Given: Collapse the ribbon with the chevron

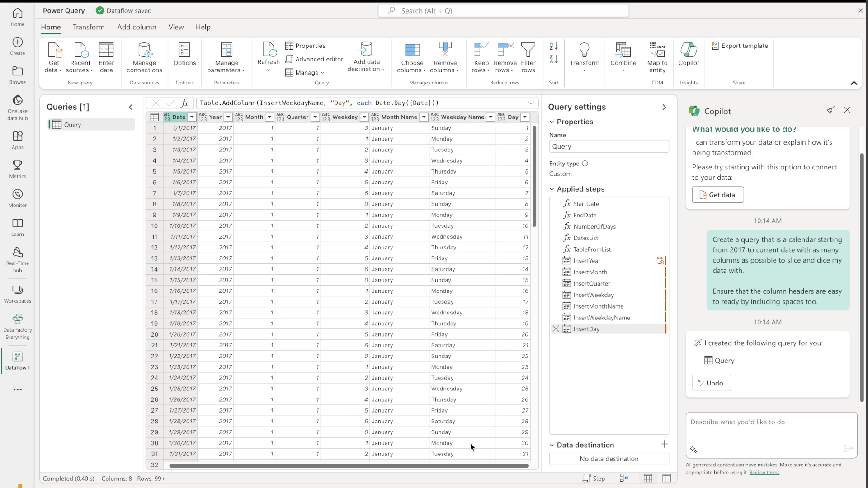Looking at the screenshot, I should (x=854, y=83).
